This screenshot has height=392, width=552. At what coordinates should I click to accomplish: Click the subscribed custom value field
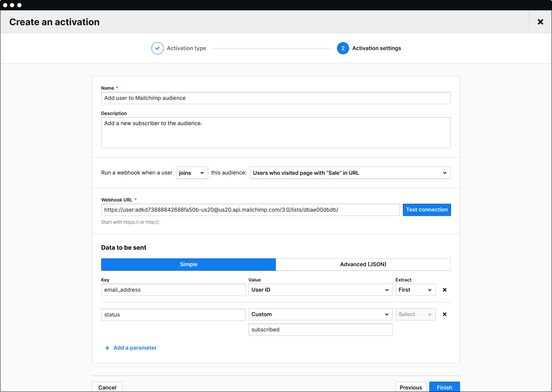(320, 330)
